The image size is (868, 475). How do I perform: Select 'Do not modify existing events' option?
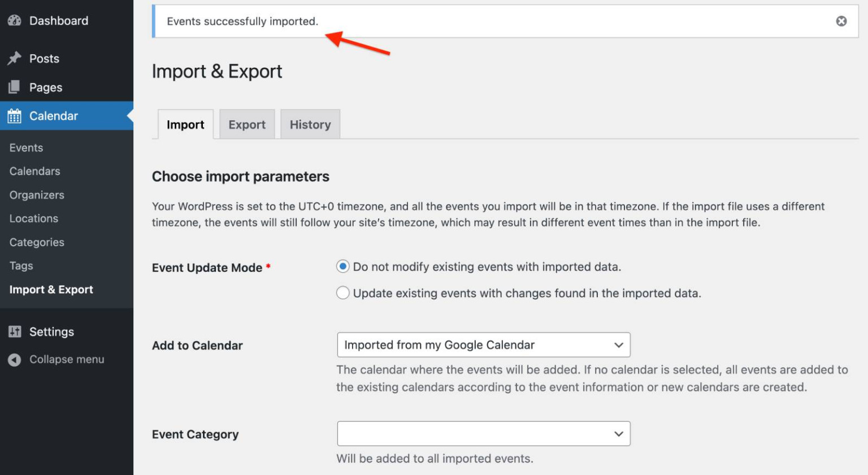pyautogui.click(x=342, y=266)
